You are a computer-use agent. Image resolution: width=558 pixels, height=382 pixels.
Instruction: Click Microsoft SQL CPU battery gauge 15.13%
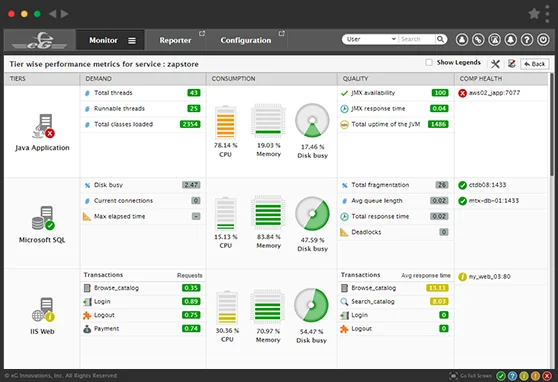[x=226, y=214]
